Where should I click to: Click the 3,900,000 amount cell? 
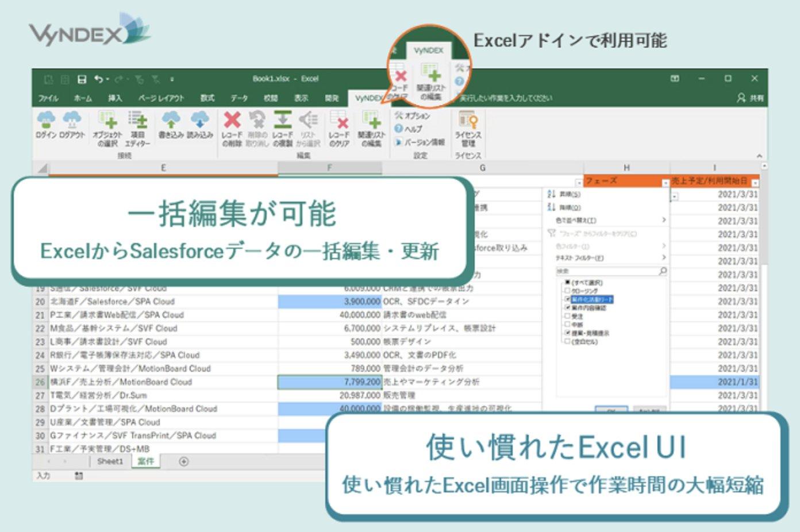coord(330,302)
